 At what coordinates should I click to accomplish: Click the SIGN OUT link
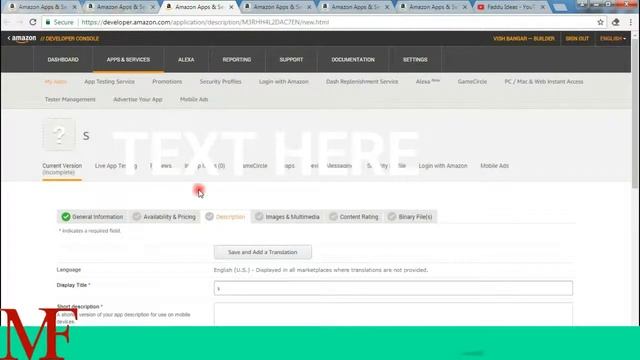click(577, 38)
